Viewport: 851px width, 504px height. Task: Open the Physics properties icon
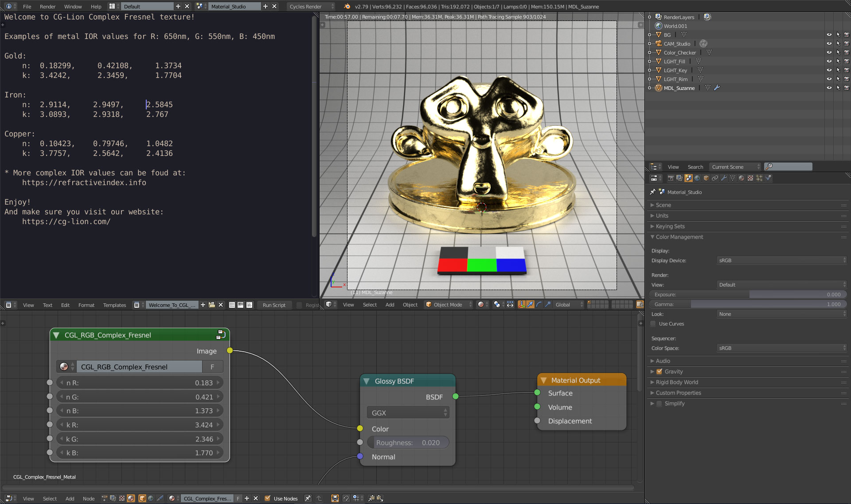768,178
